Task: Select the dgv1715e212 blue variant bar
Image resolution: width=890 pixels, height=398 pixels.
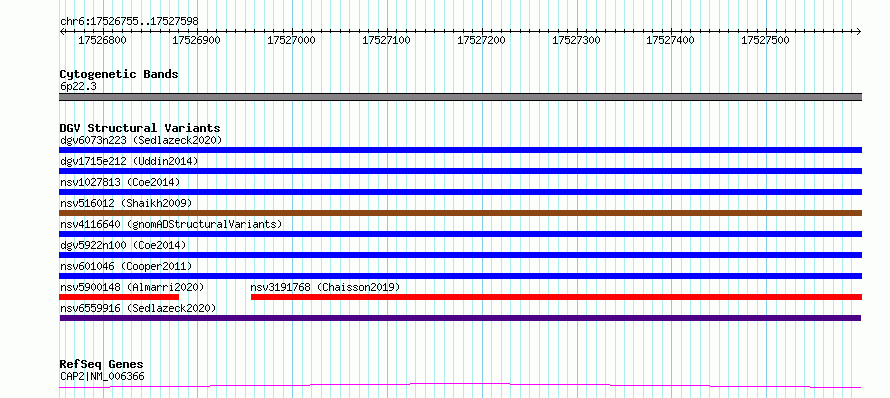Action: 460,171
